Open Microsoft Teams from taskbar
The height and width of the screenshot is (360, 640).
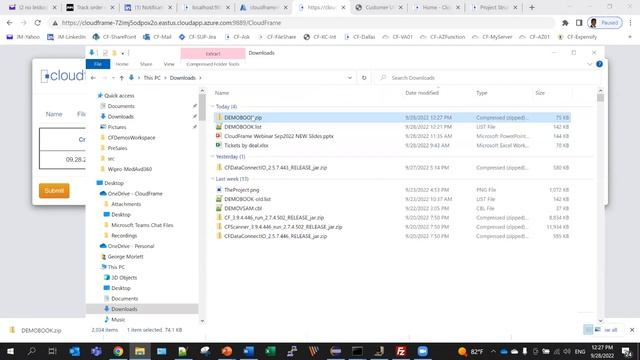click(96, 351)
